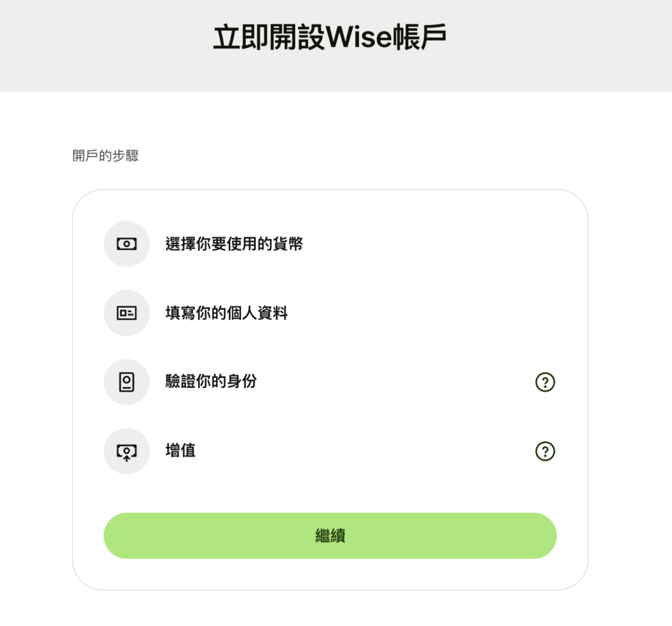Click the 立即開設Wise帳戶 page heading
Image resolution: width=672 pixels, height=626 pixels.
pyautogui.click(x=329, y=38)
